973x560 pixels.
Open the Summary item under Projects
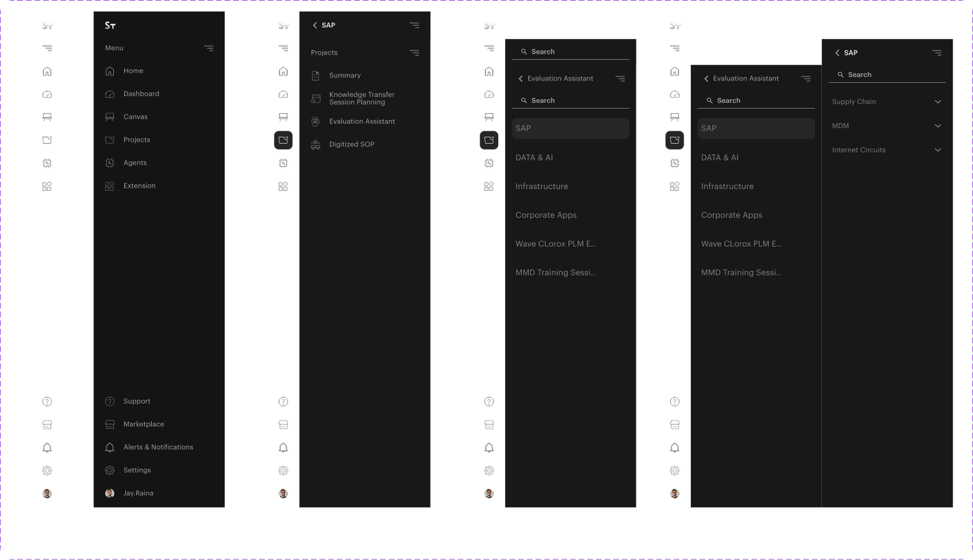tap(345, 76)
